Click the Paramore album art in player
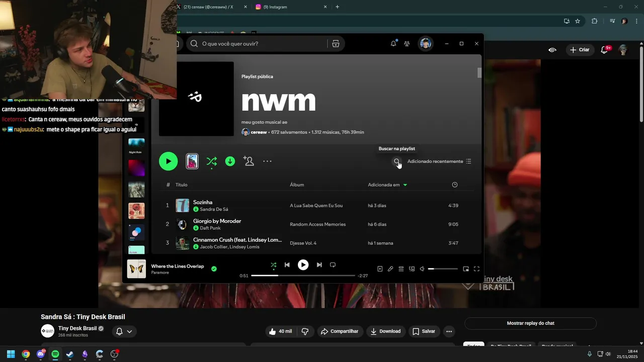Viewport: 644px width, 362px height. tap(136, 269)
